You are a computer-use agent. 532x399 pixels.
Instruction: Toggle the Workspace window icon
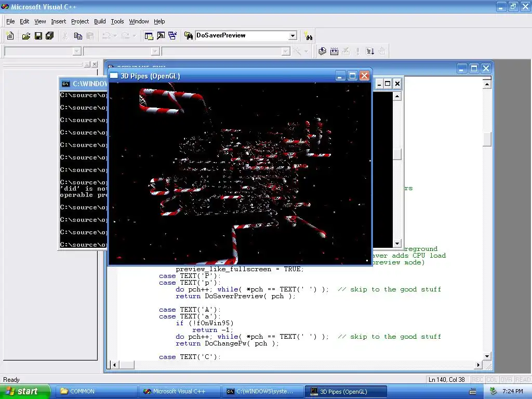149,36
